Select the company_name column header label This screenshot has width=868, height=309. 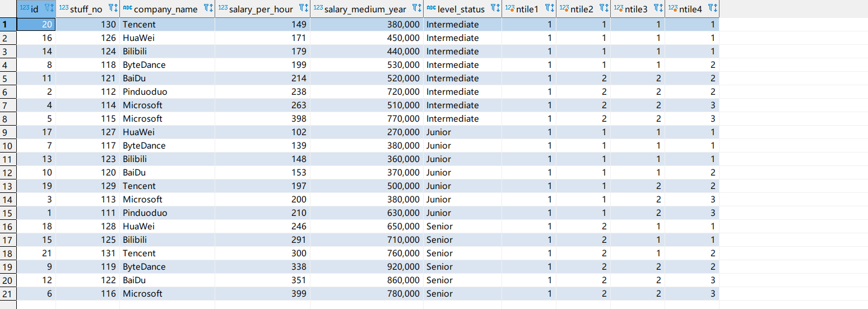point(166,9)
